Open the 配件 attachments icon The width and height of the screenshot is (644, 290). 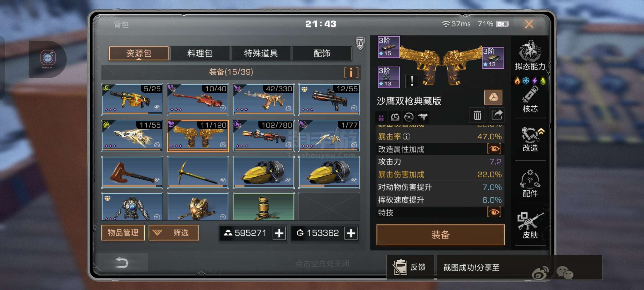[x=530, y=184]
